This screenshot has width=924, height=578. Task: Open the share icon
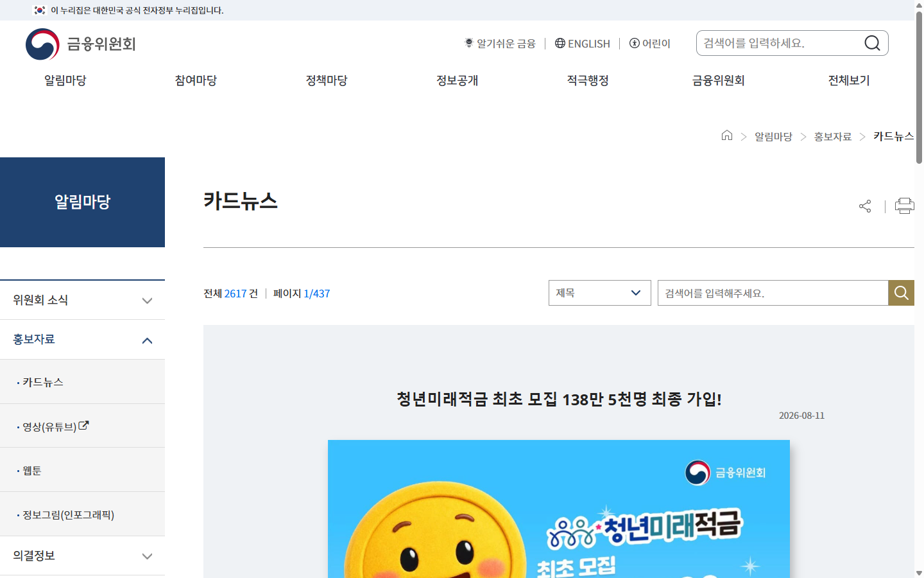[865, 206]
